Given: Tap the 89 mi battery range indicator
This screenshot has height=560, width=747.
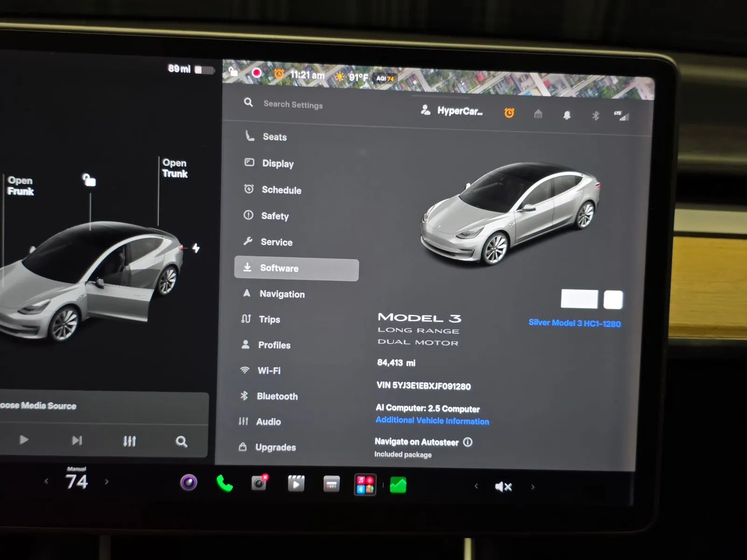Looking at the screenshot, I should pyautogui.click(x=191, y=69).
